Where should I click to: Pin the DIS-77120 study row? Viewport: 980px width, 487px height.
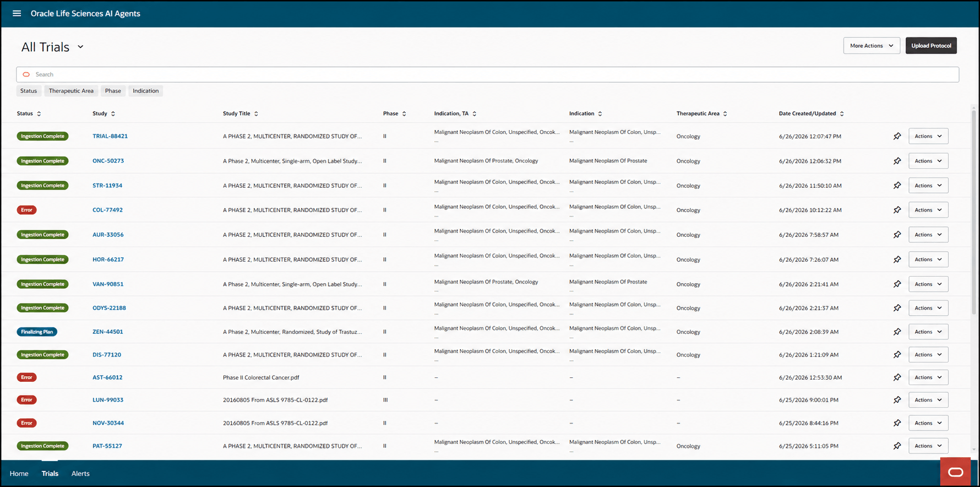point(897,355)
